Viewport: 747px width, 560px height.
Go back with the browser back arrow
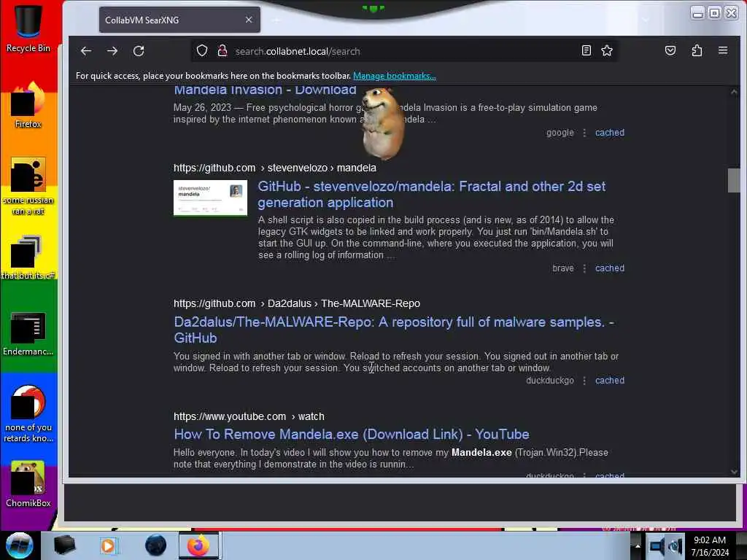[86, 51]
